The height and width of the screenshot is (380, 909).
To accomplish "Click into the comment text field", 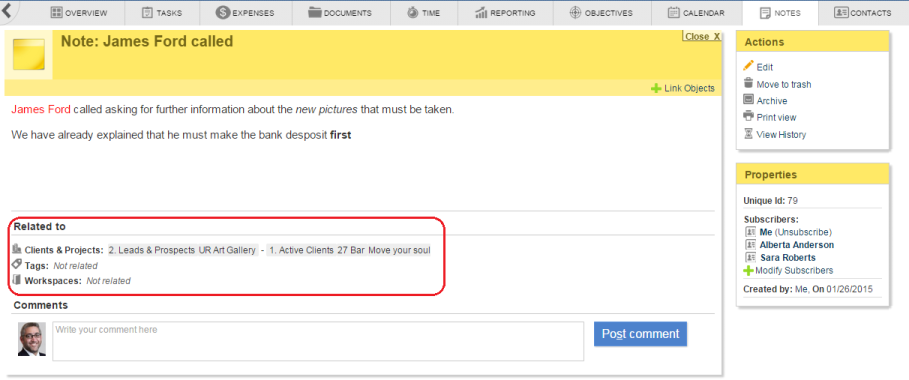I will click(318, 341).
